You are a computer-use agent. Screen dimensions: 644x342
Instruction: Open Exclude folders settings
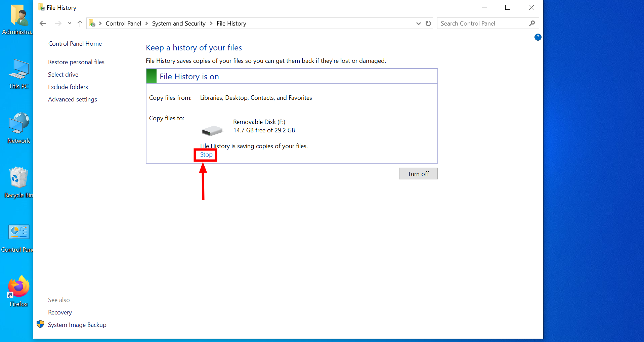coord(68,87)
